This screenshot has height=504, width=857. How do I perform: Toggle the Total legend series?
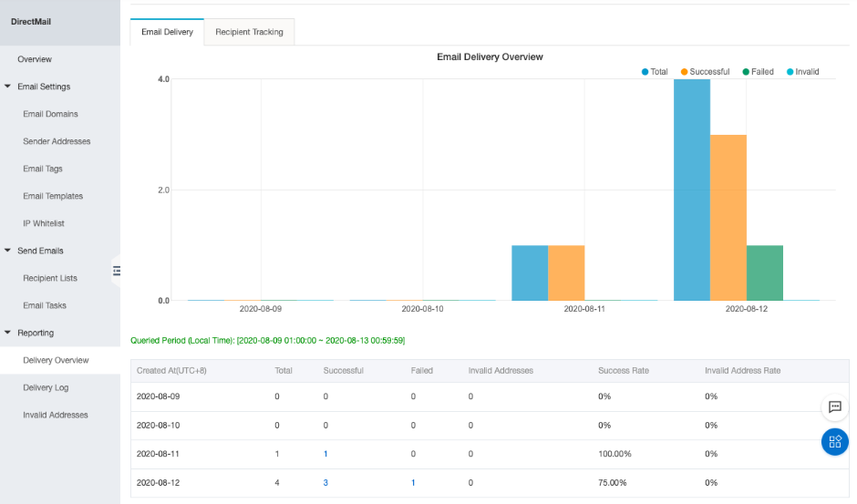click(655, 72)
